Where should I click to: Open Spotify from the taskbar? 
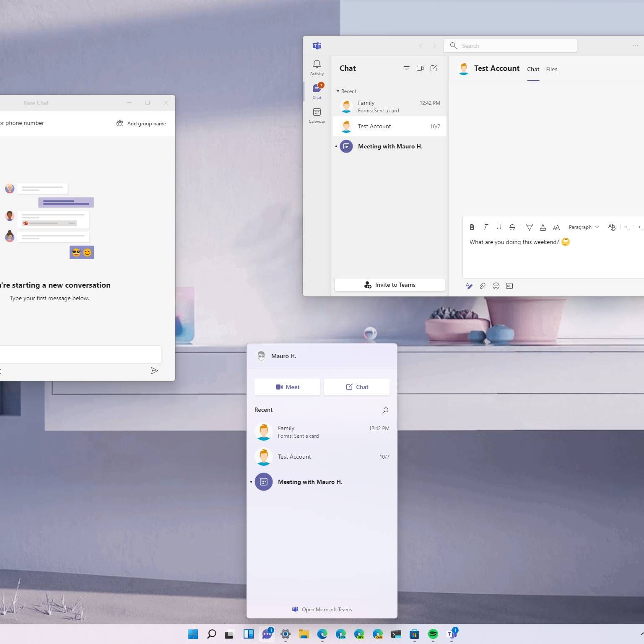433,634
